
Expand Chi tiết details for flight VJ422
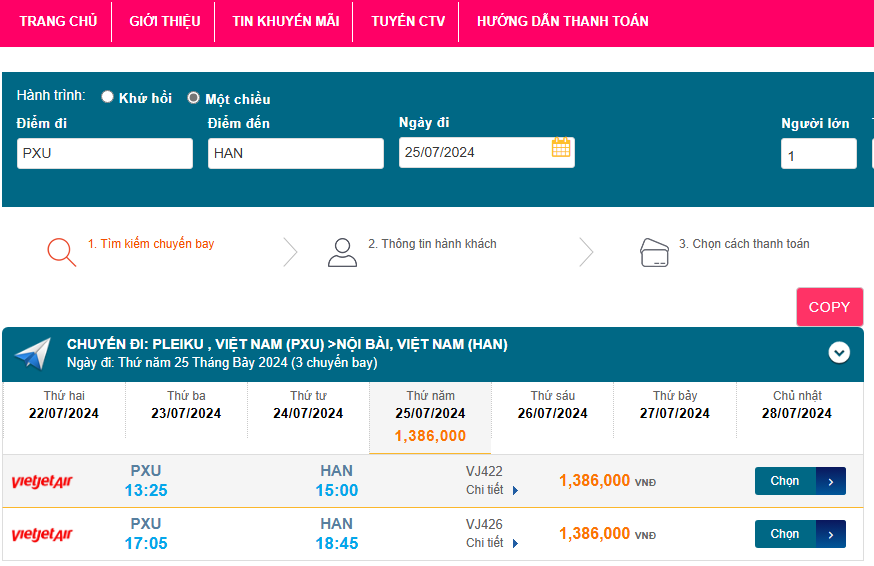click(492, 490)
